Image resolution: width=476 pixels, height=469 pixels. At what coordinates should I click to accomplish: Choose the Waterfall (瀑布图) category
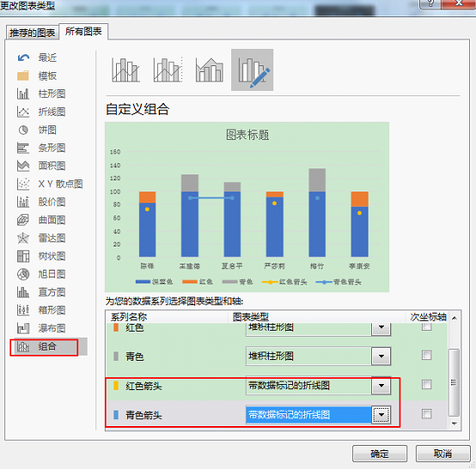(41, 328)
